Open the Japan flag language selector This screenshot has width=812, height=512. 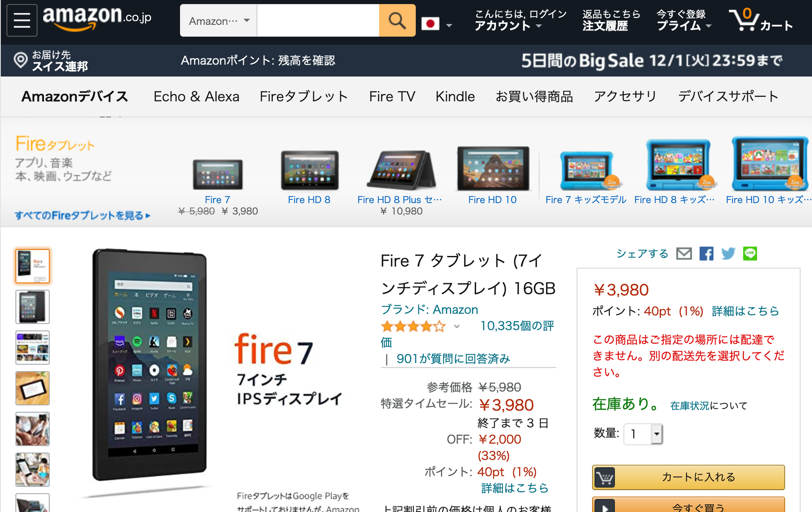[x=436, y=24]
